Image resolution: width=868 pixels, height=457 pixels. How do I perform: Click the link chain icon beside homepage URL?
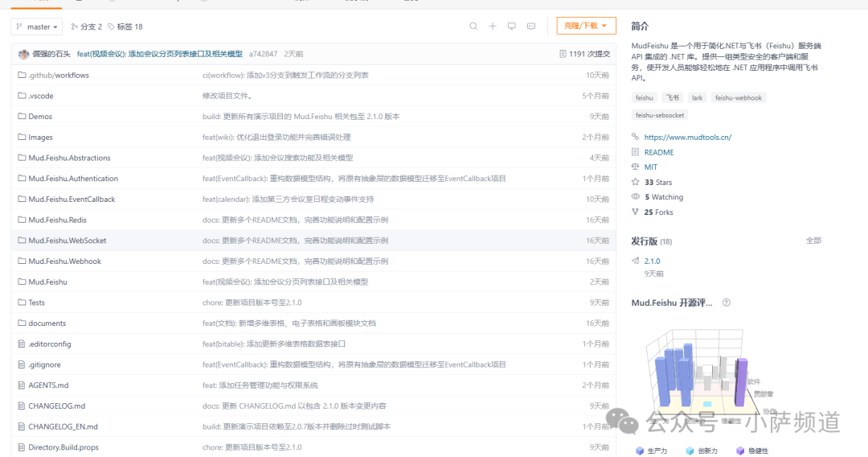pyautogui.click(x=635, y=136)
